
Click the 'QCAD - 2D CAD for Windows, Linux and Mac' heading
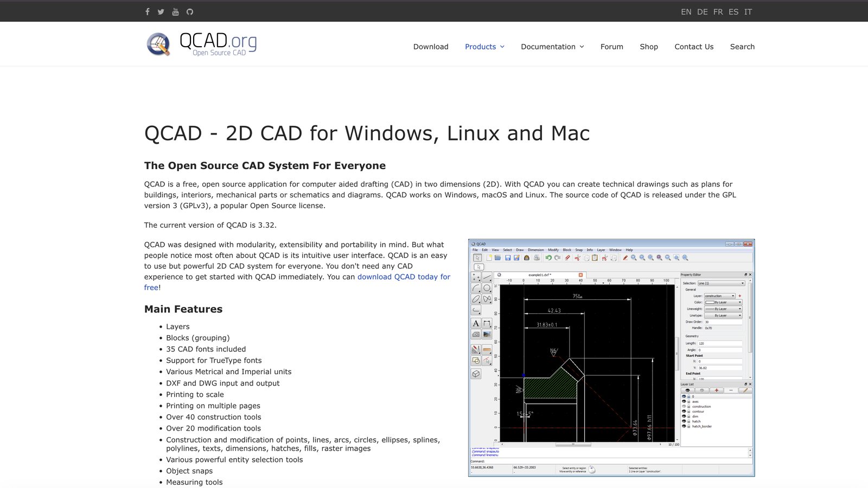367,133
